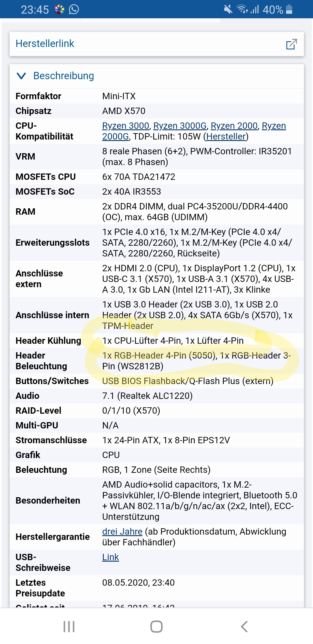Open the external Herstellerlink icon
313x644 pixels.
(x=292, y=44)
